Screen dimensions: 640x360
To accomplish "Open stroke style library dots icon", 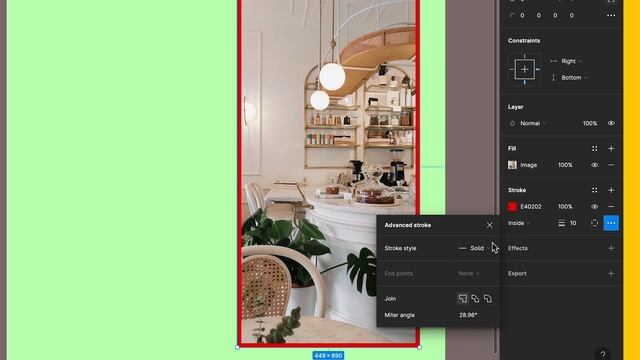I will pos(594,190).
